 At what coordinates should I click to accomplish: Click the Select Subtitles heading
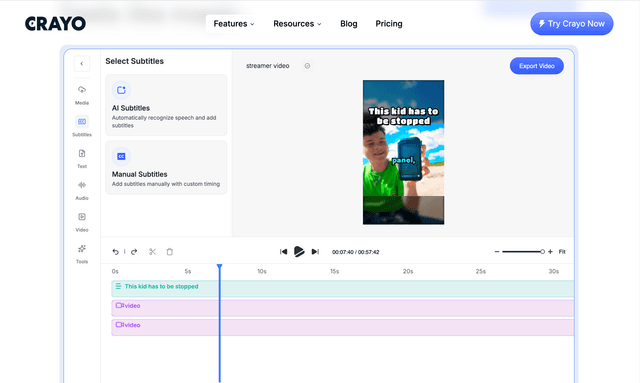pyautogui.click(x=135, y=61)
